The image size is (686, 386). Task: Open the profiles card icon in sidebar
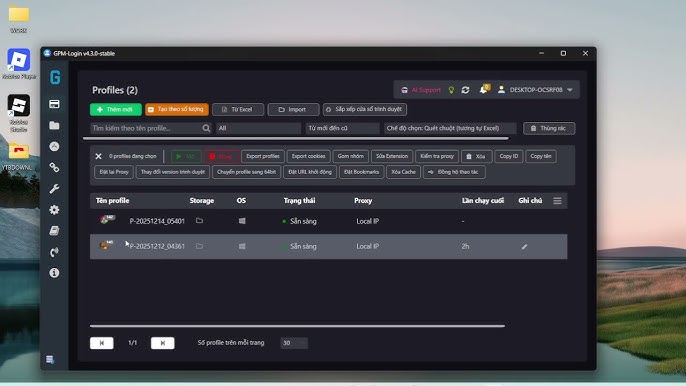(x=54, y=104)
